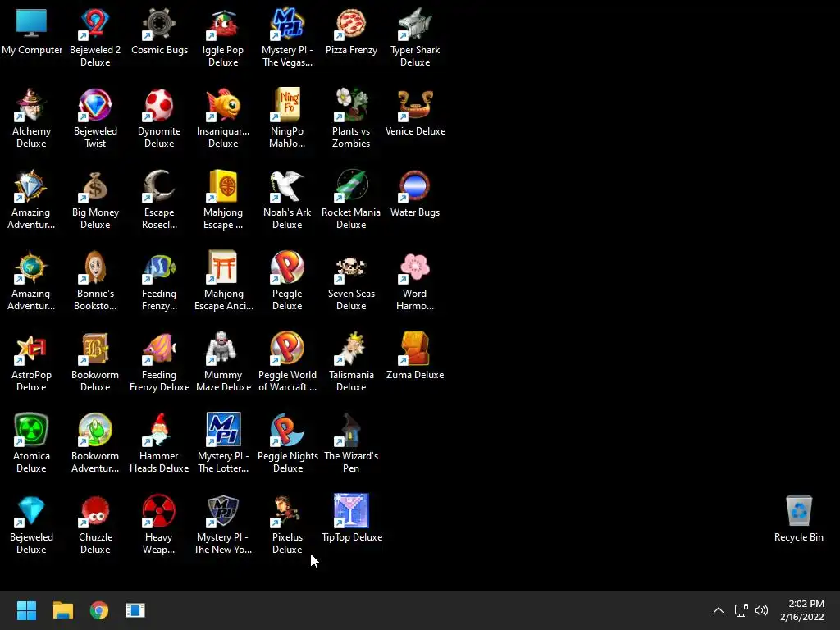Show hidden system tray icons

(x=719, y=610)
